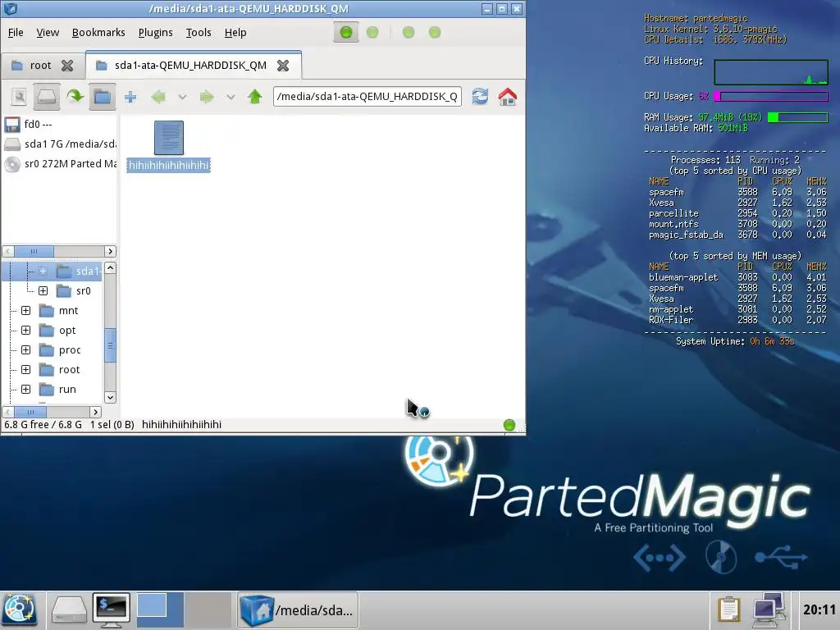Click the path bar input field
This screenshot has width=840, height=630.
point(367,97)
